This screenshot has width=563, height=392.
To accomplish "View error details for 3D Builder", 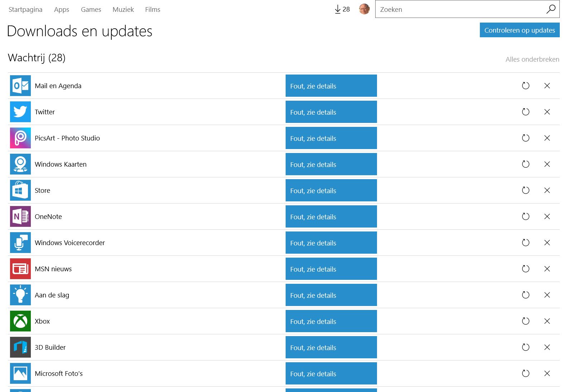I will [x=331, y=347].
